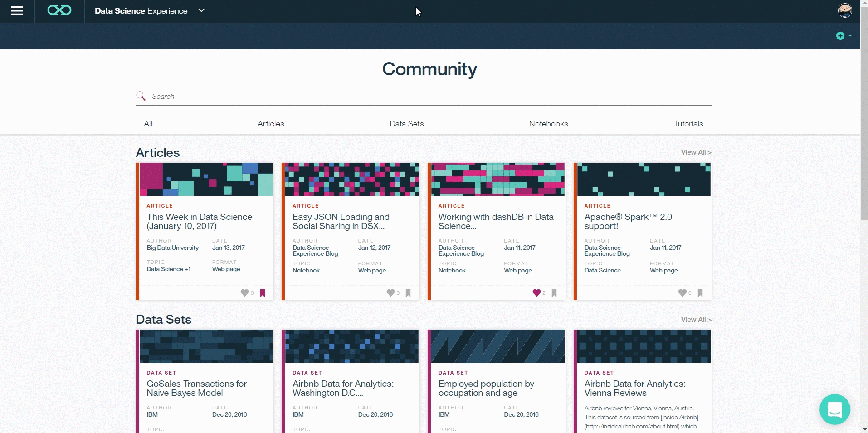Screen dimensions: 868x433
Task: Open GoSales Transactions for Naive Bayes Model
Action: (196, 388)
